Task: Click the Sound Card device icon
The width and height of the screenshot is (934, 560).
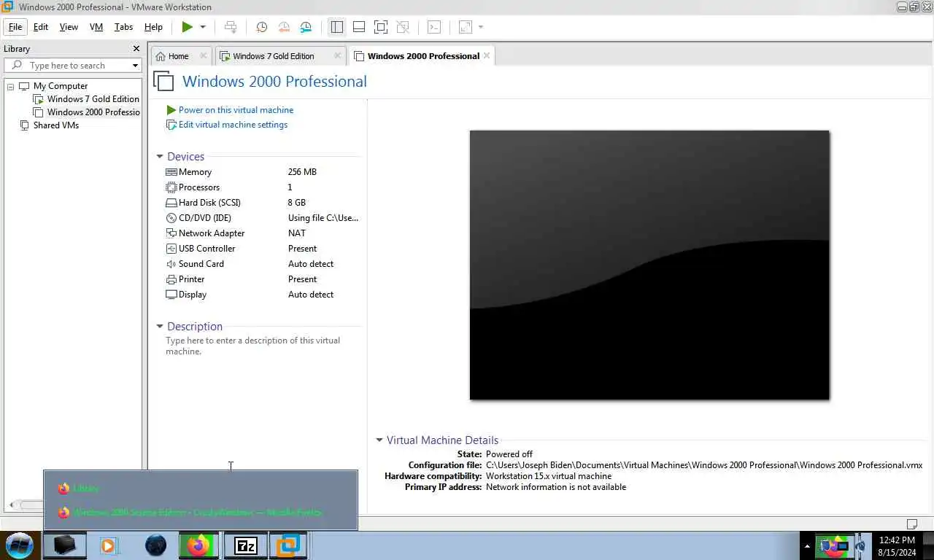Action: (171, 264)
